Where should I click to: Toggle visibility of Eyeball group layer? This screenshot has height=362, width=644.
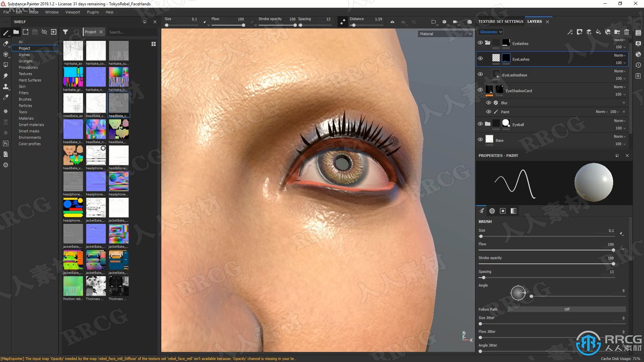(480, 124)
